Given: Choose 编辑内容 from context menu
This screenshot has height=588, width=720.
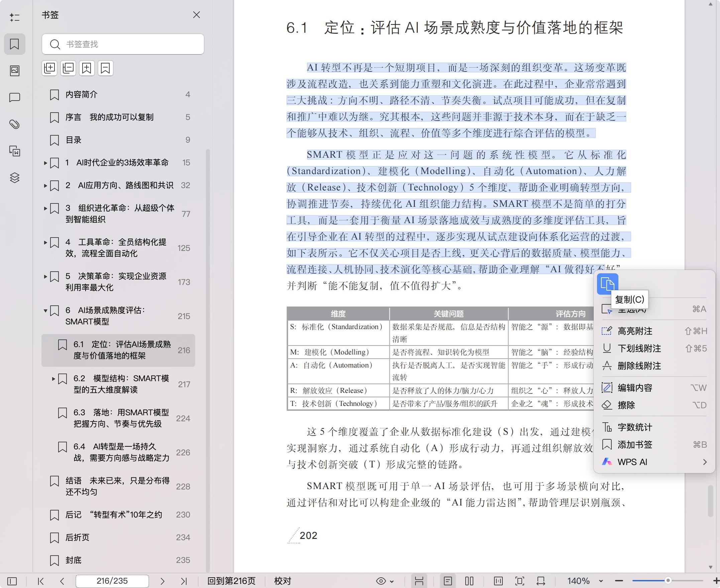Looking at the screenshot, I should [x=654, y=388].
